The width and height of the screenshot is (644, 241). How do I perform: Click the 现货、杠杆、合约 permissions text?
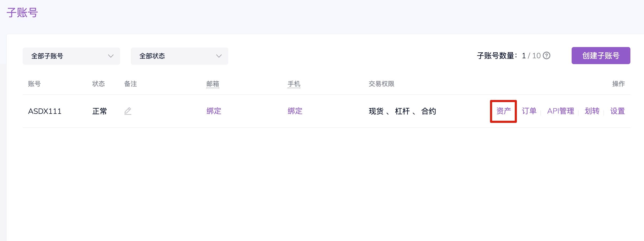pos(402,111)
